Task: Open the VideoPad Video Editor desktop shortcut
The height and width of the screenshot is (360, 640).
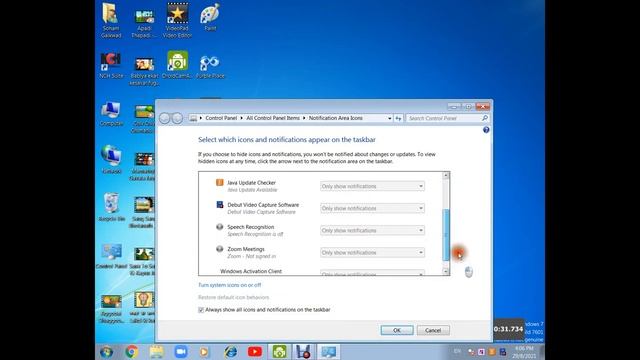Action: click(177, 20)
